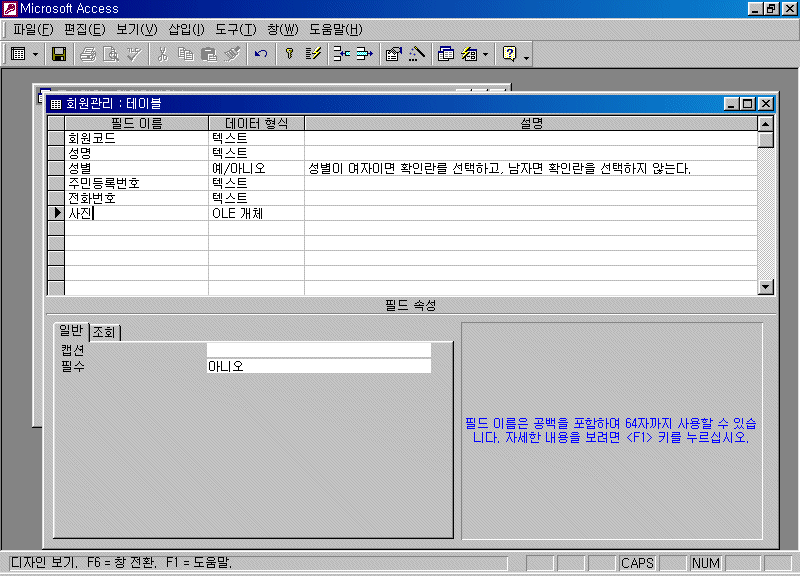Screen dimensions: 800x576
Task: Open the 편집(E) menu
Action: coord(85,30)
